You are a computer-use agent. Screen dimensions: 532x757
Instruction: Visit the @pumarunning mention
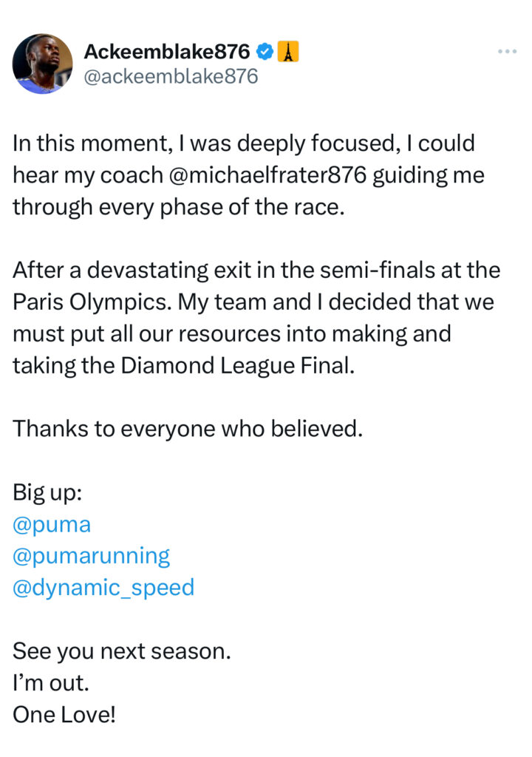91,557
